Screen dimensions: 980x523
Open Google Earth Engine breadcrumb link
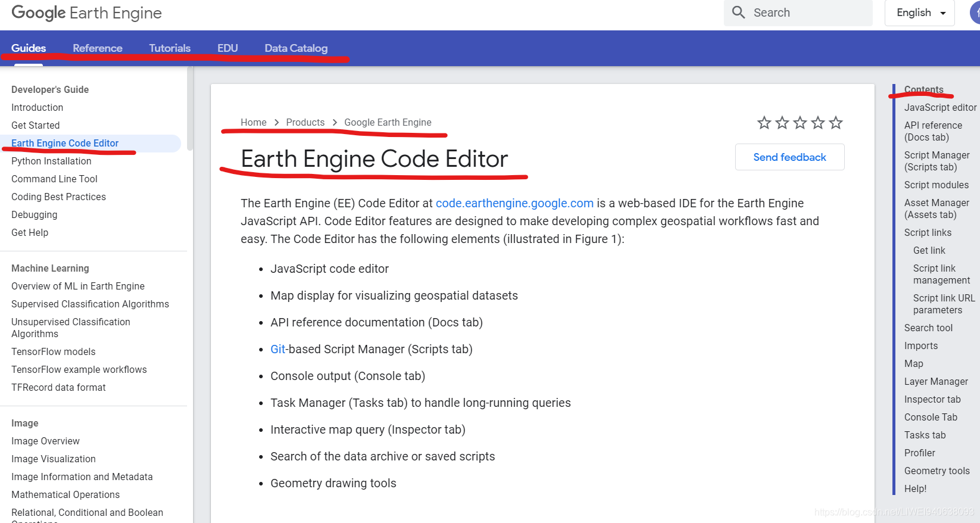pyautogui.click(x=388, y=122)
